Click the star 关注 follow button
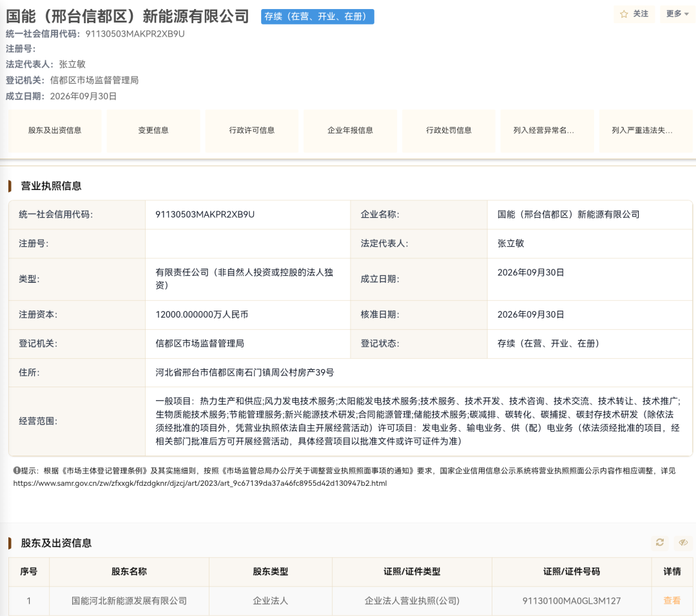This screenshot has width=696, height=616. pyautogui.click(x=634, y=14)
